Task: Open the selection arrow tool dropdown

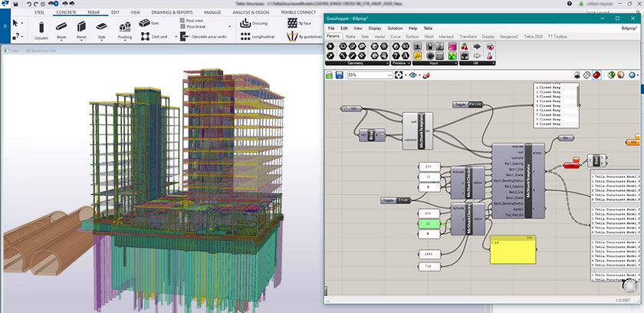Action: pyautogui.click(x=21, y=24)
